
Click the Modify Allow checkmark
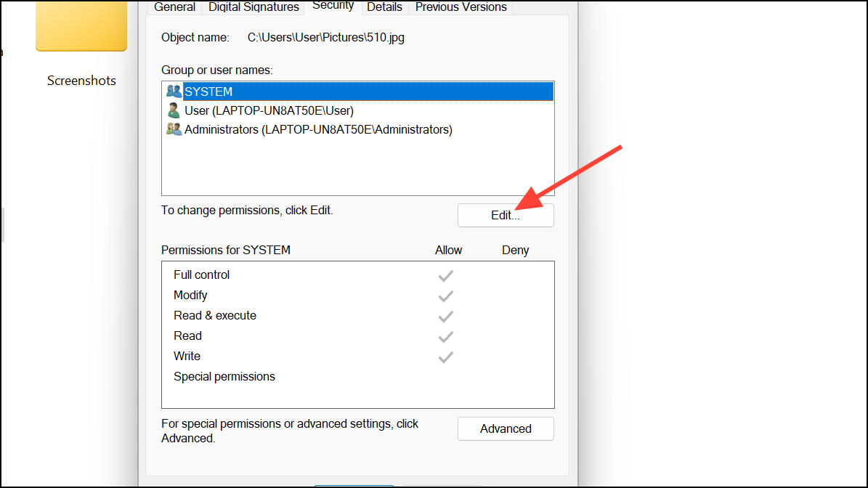[x=446, y=296]
